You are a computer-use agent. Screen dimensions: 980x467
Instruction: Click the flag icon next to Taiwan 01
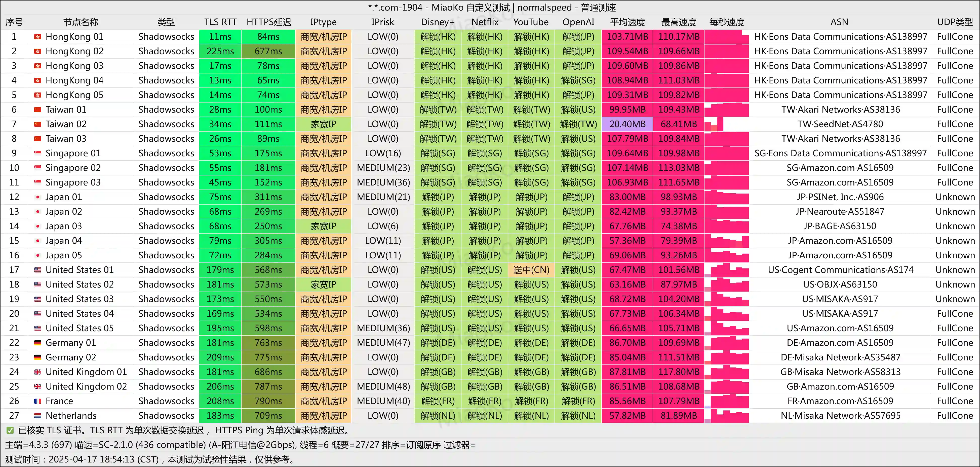pyautogui.click(x=38, y=109)
